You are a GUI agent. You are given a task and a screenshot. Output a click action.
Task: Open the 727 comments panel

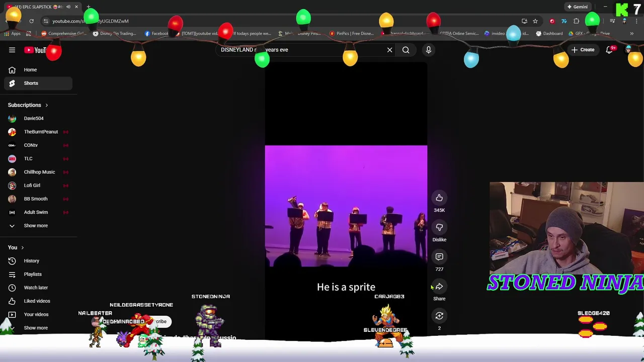(439, 257)
